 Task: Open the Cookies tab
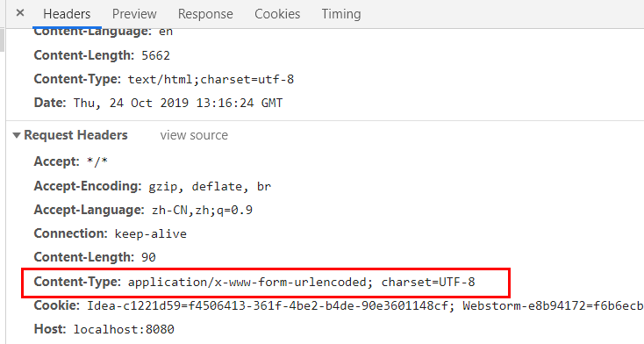click(x=277, y=14)
